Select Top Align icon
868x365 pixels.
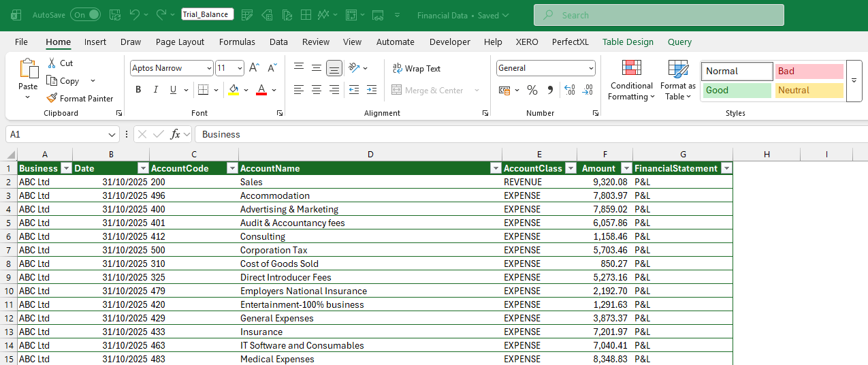click(298, 67)
